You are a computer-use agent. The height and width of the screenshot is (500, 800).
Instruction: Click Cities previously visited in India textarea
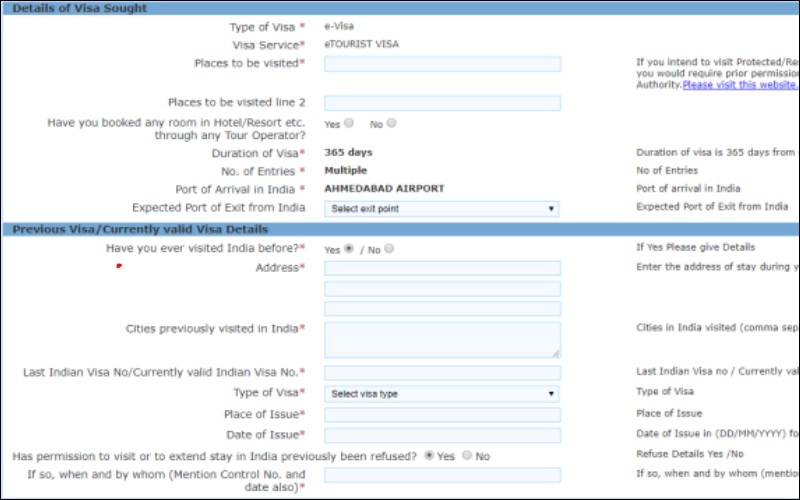click(442, 339)
